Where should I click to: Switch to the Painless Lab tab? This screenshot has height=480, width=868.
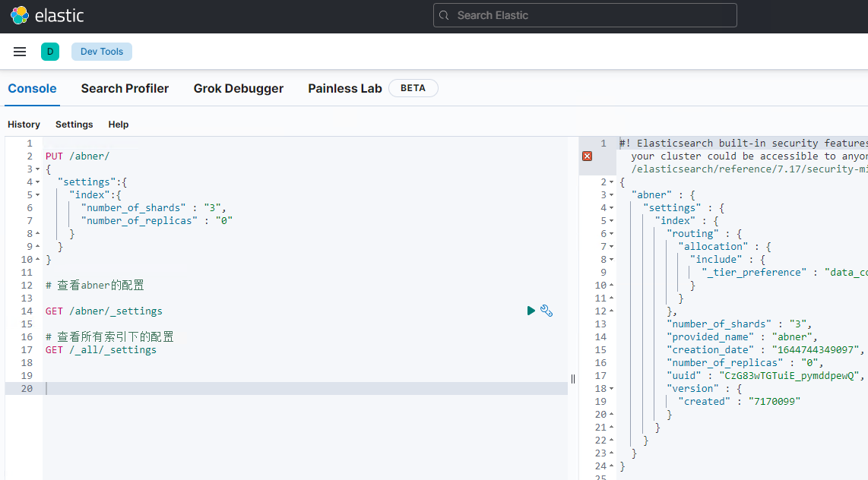pos(345,88)
